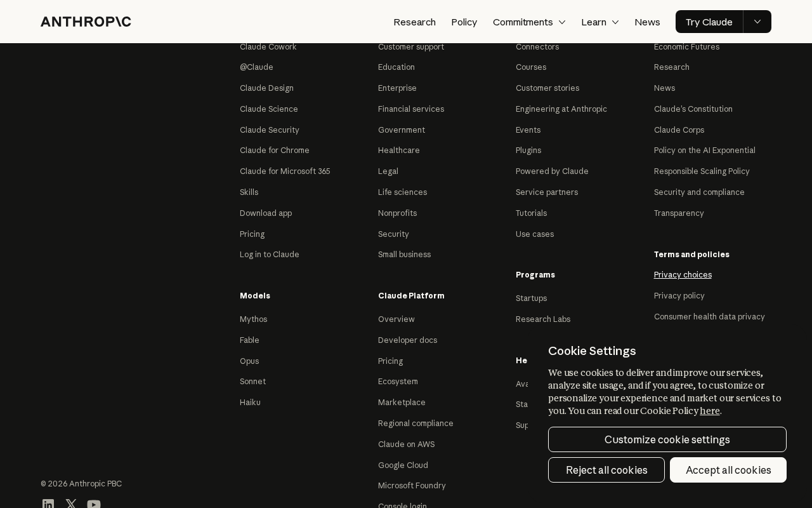
Task: Click Log in to Claude
Action: 270,254
